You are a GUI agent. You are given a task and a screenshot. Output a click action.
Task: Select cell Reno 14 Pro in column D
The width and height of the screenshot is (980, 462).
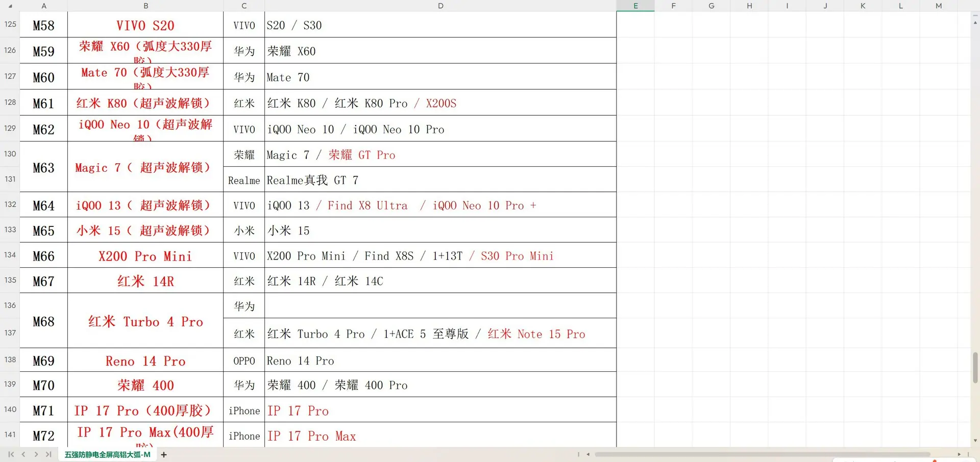[440, 360]
